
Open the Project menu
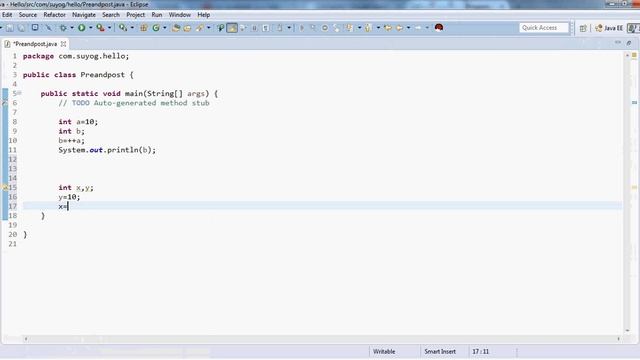136,15
